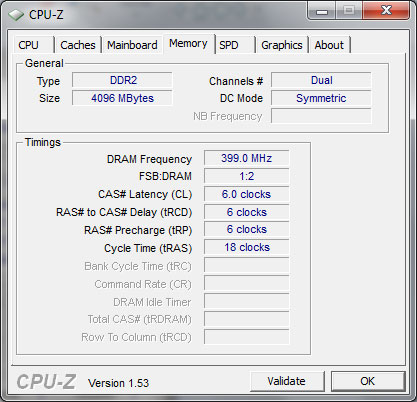Click the OK button

(368, 381)
